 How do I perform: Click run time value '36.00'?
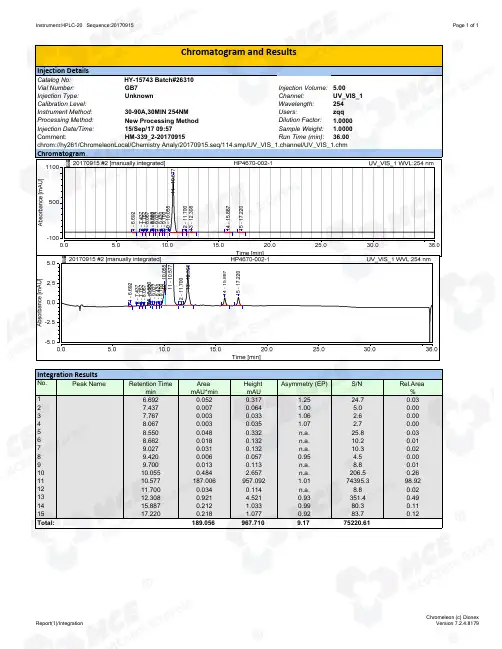[341, 137]
